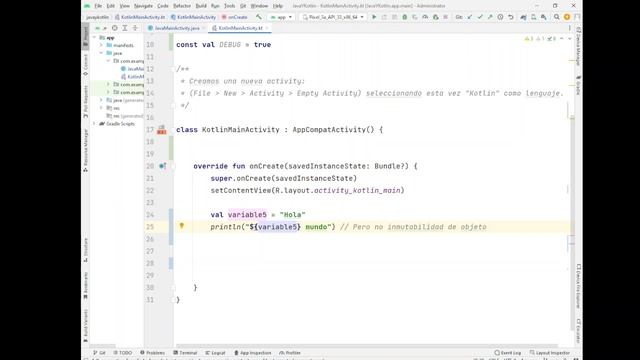Click the KotlinMainActivity class breadcrumb
This screenshot has width=640, height=360.
coord(193,17)
